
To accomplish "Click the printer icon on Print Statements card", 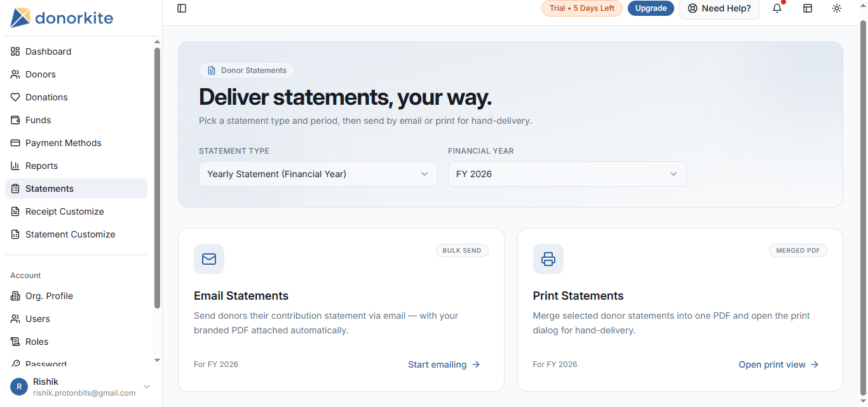I will tap(548, 259).
